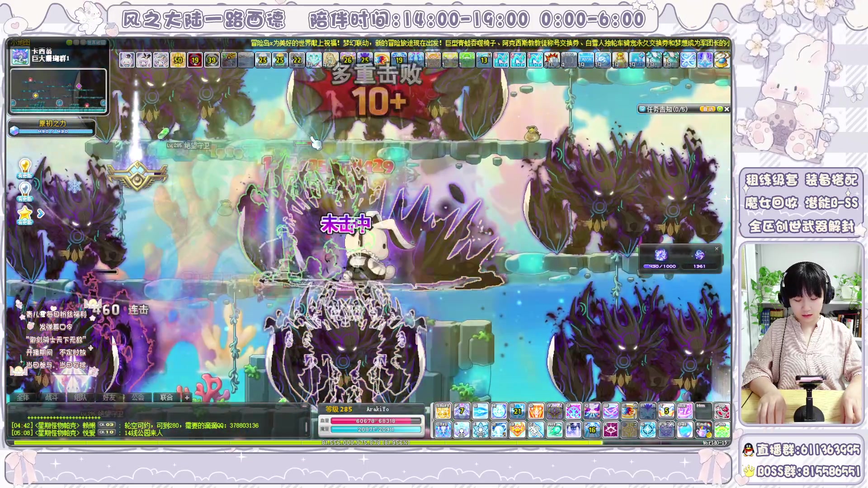Click the first bunny character buff icon

127,60
